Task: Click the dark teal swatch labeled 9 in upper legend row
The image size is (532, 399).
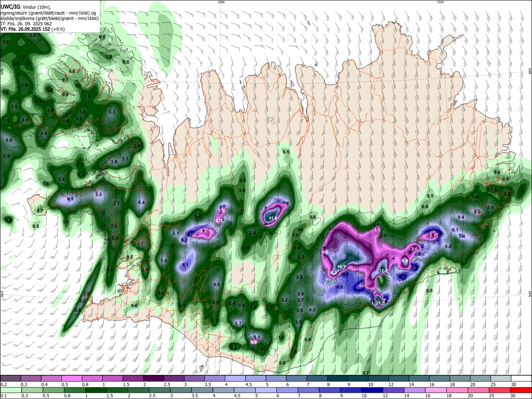Action: [338, 378]
